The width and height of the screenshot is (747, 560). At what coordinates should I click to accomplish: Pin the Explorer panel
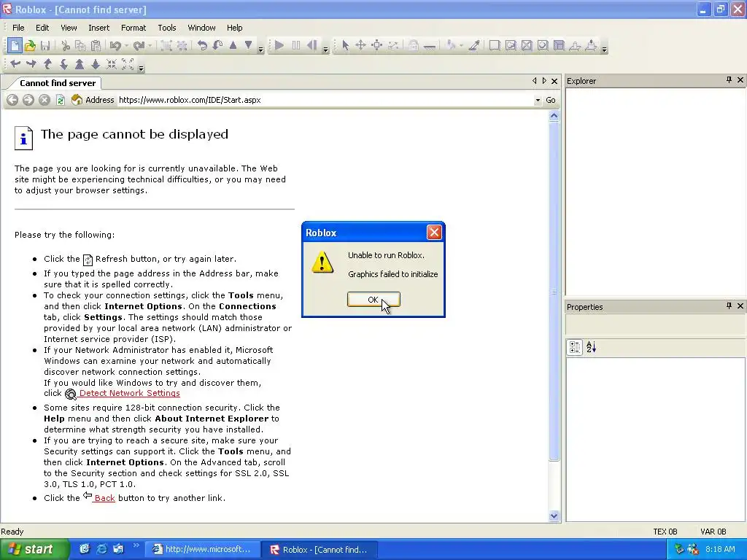pos(729,80)
